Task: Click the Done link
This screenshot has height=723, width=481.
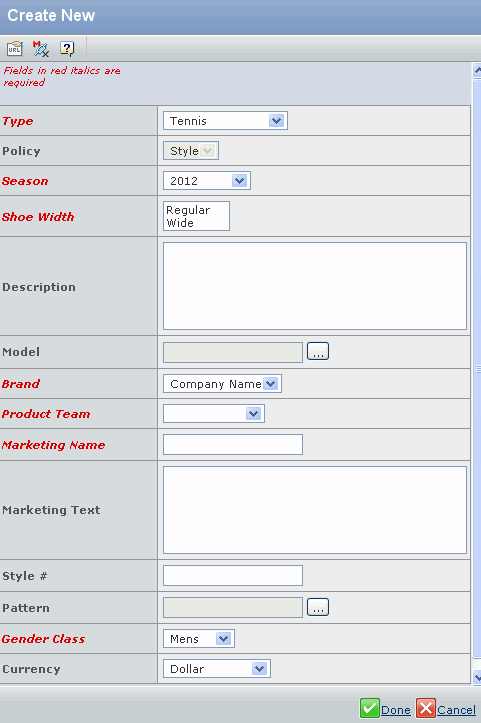Action: point(396,710)
